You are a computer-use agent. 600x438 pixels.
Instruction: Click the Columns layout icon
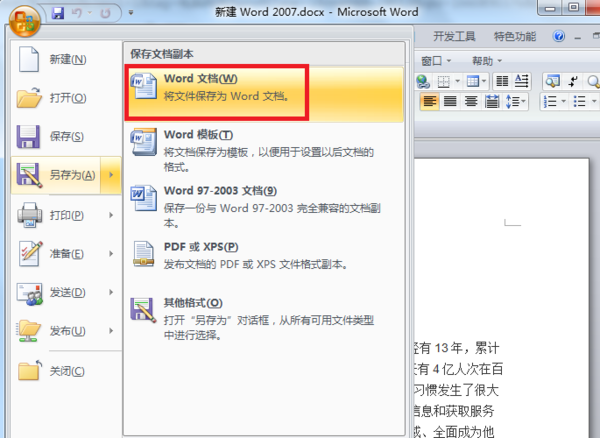click(502, 81)
